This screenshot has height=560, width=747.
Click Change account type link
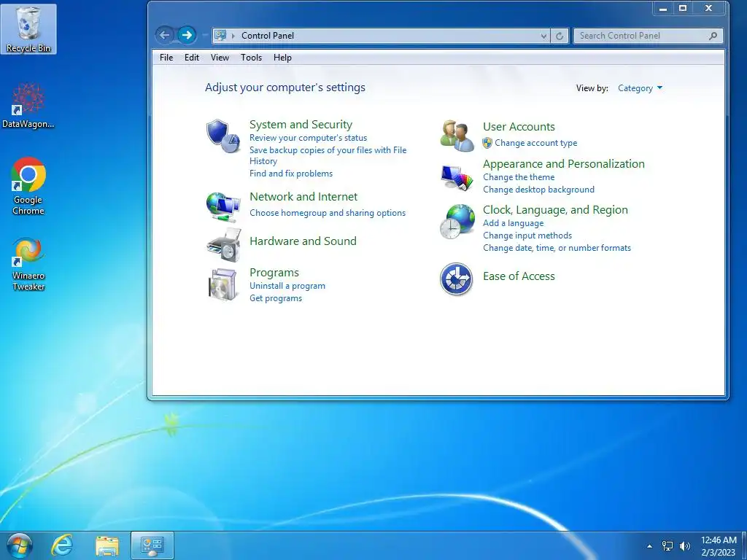(535, 143)
